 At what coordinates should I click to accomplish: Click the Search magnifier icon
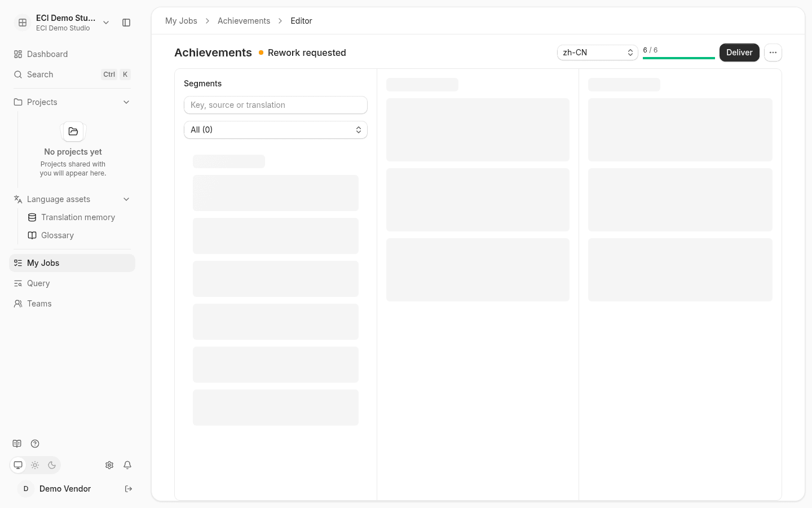click(18, 75)
